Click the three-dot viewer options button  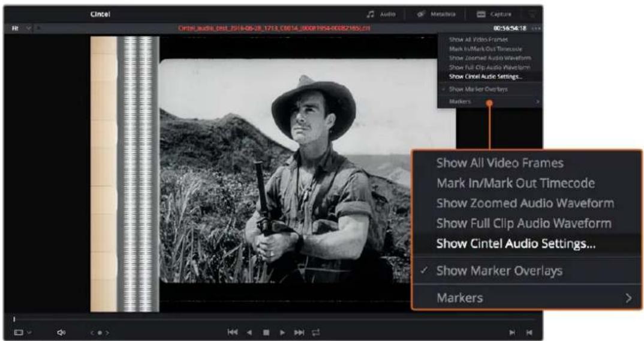point(536,28)
